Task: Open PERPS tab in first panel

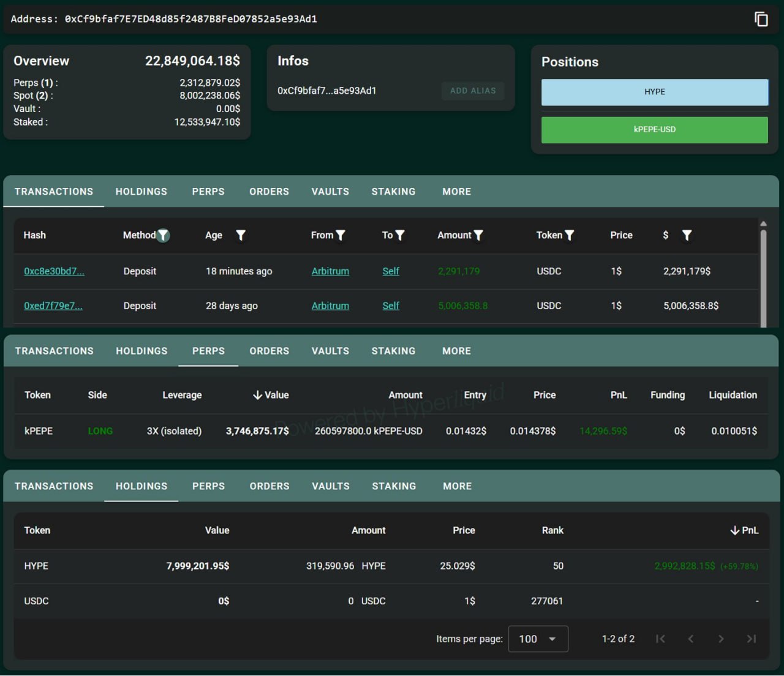Action: tap(208, 192)
